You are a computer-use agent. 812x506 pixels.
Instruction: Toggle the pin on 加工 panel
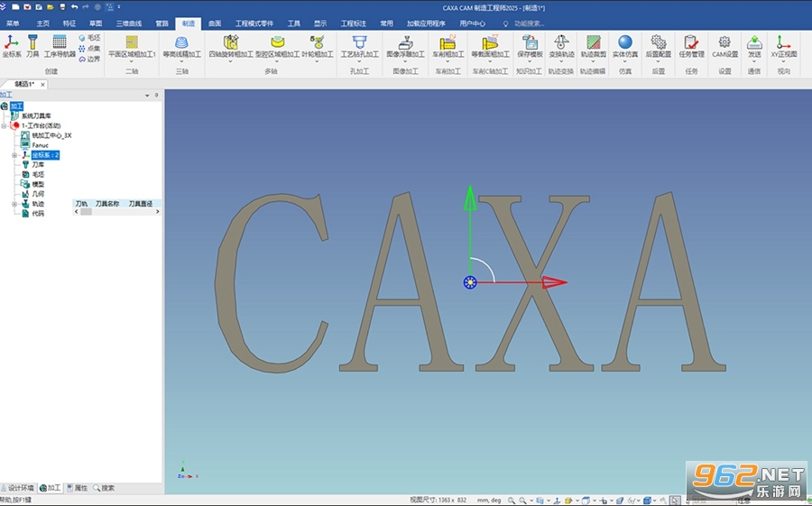pyautogui.click(x=156, y=96)
